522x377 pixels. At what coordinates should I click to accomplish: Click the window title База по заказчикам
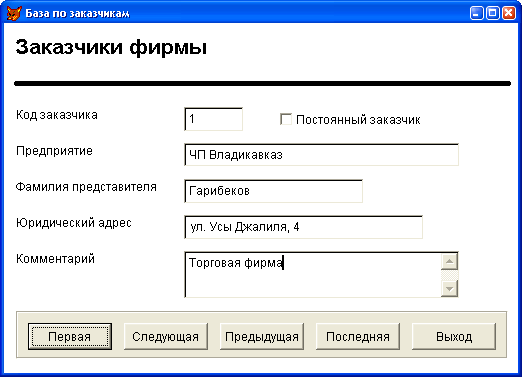77,14
